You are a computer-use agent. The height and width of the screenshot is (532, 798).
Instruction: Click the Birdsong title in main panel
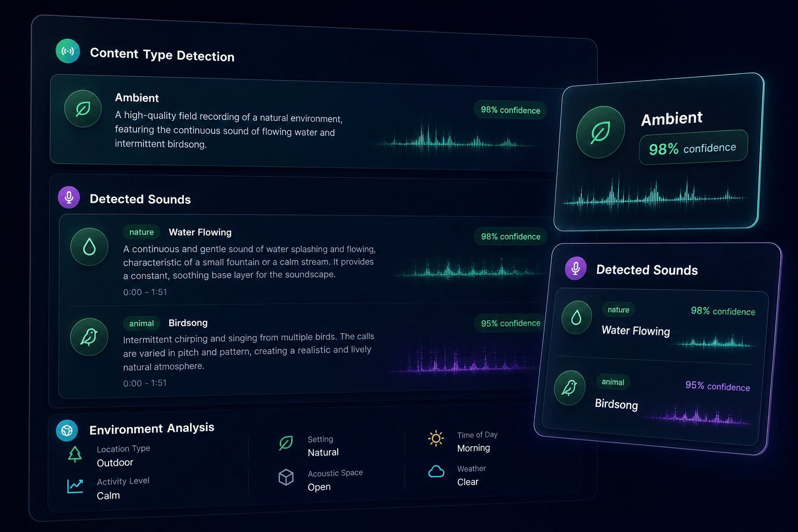click(x=188, y=323)
